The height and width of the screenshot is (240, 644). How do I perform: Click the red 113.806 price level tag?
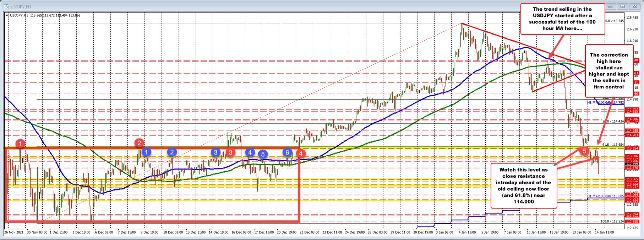pyautogui.click(x=632, y=156)
